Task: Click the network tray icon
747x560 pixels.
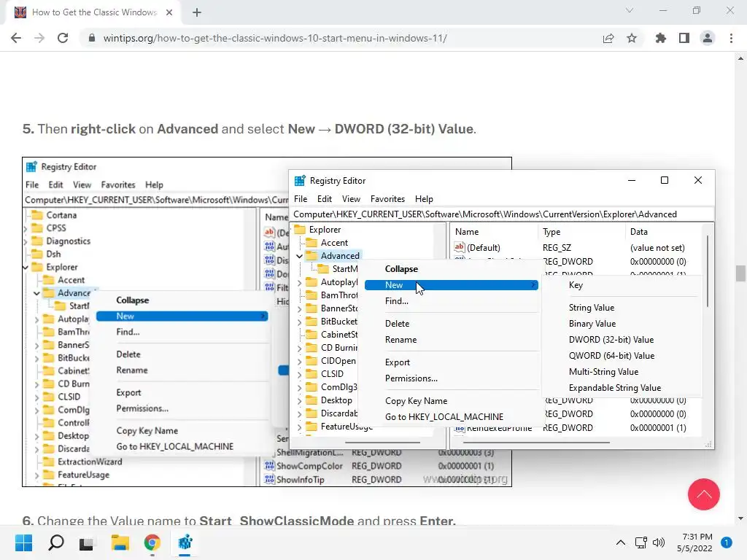Action: click(x=640, y=542)
